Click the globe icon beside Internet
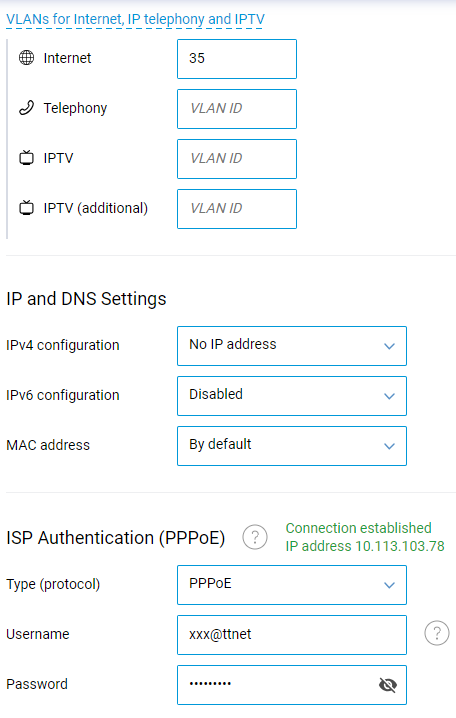 [26, 58]
